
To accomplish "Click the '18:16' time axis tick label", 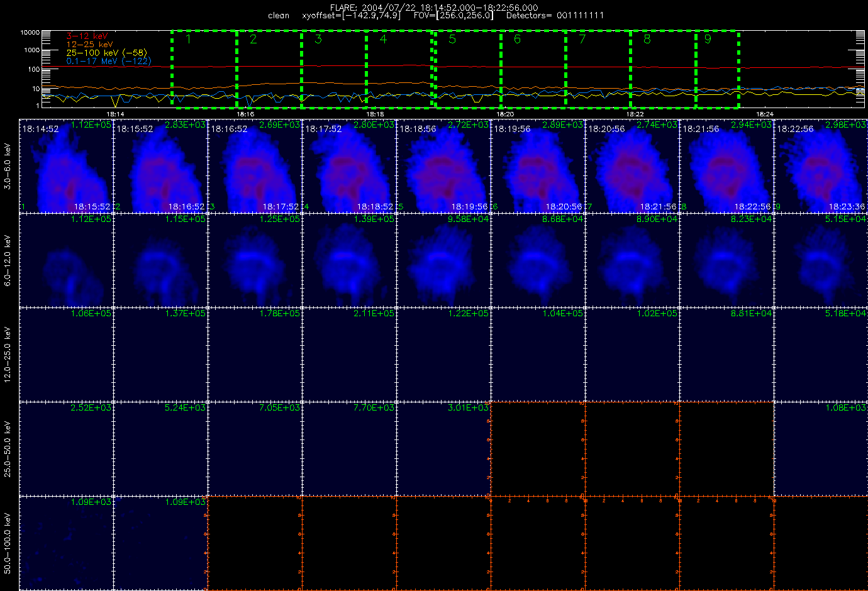I will point(245,114).
